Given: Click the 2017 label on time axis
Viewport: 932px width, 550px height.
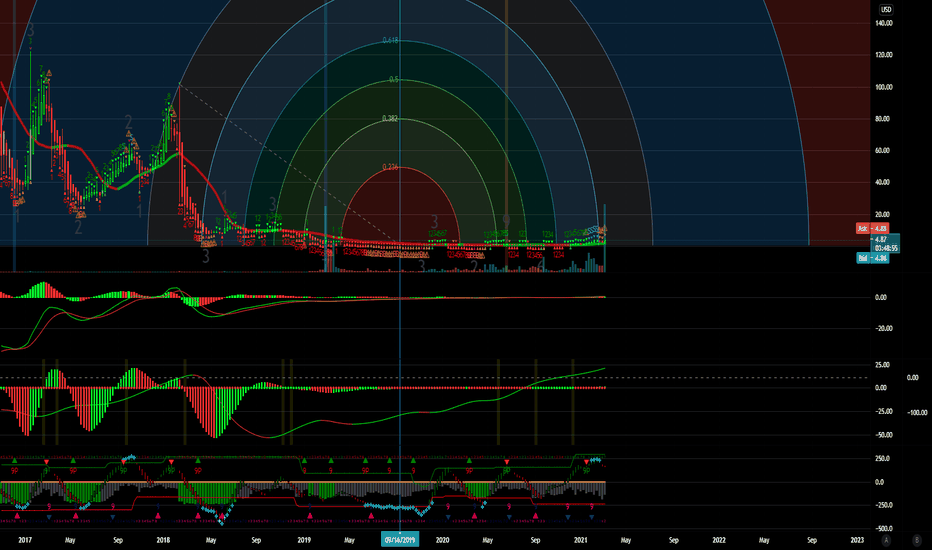Looking at the screenshot, I should pos(25,540).
